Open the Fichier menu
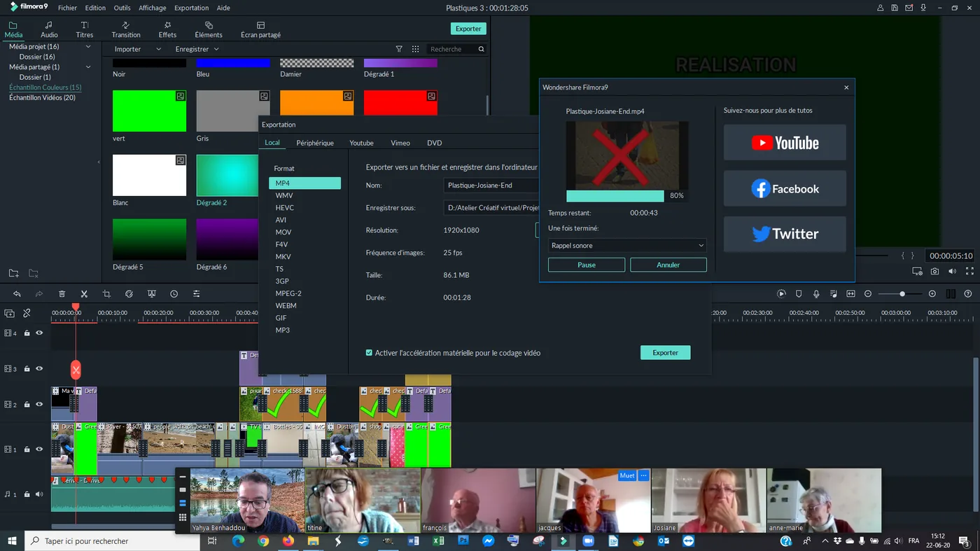 point(68,8)
